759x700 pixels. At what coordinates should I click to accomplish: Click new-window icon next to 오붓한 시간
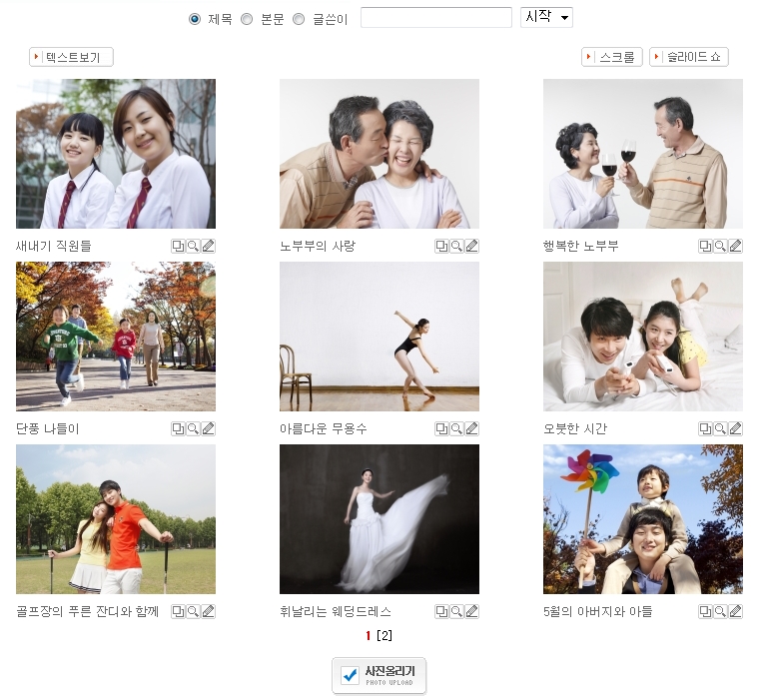pos(705,428)
